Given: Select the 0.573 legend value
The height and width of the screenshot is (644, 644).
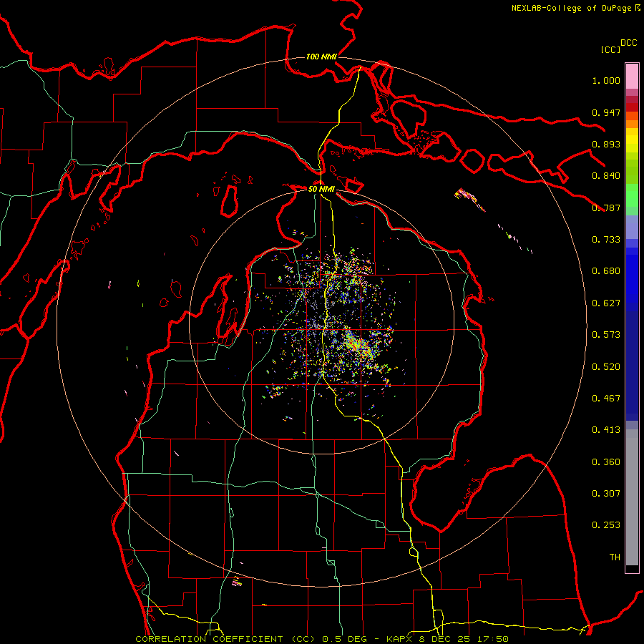Looking at the screenshot, I should click(x=606, y=335).
